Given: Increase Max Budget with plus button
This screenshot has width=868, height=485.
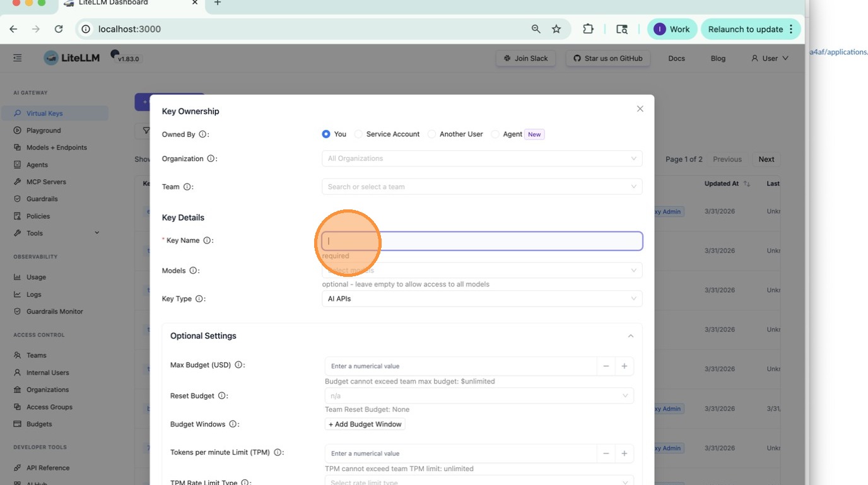Looking at the screenshot, I should pos(625,366).
